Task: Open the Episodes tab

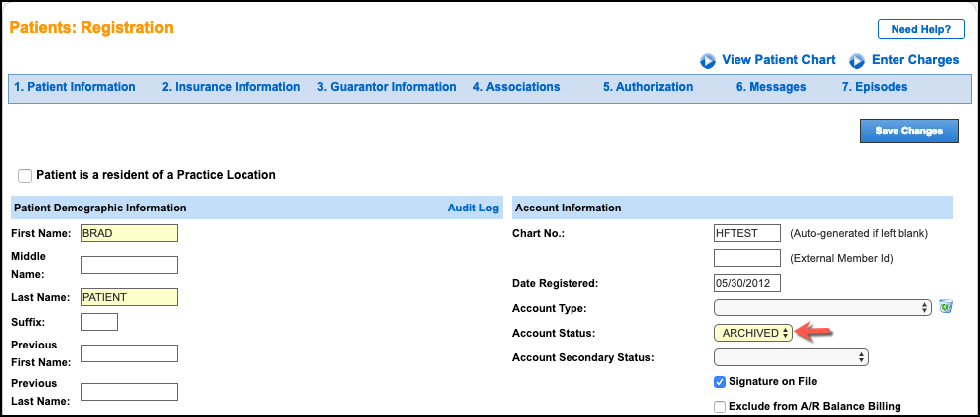Action: [x=875, y=87]
